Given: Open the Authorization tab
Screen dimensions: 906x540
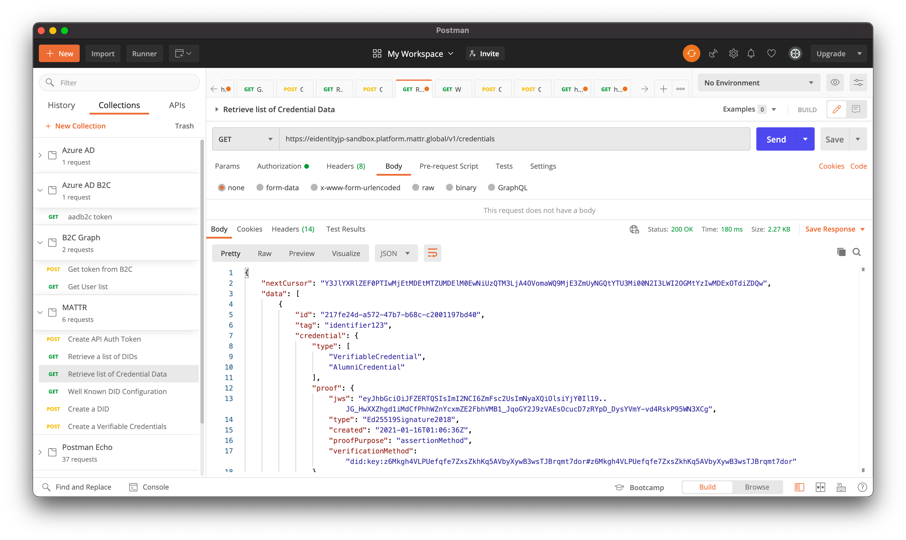Looking at the screenshot, I should coord(283,166).
